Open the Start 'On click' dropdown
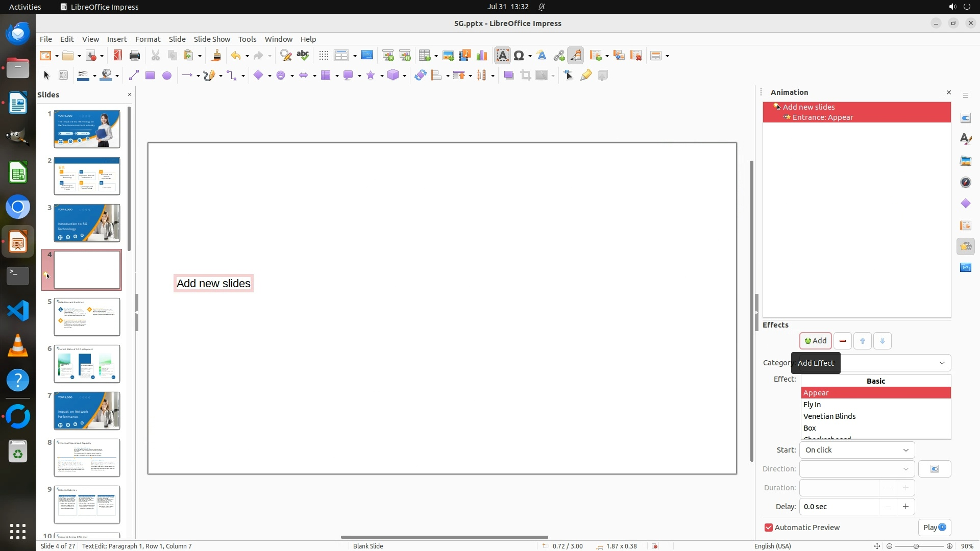The width and height of the screenshot is (980, 551). [856, 450]
